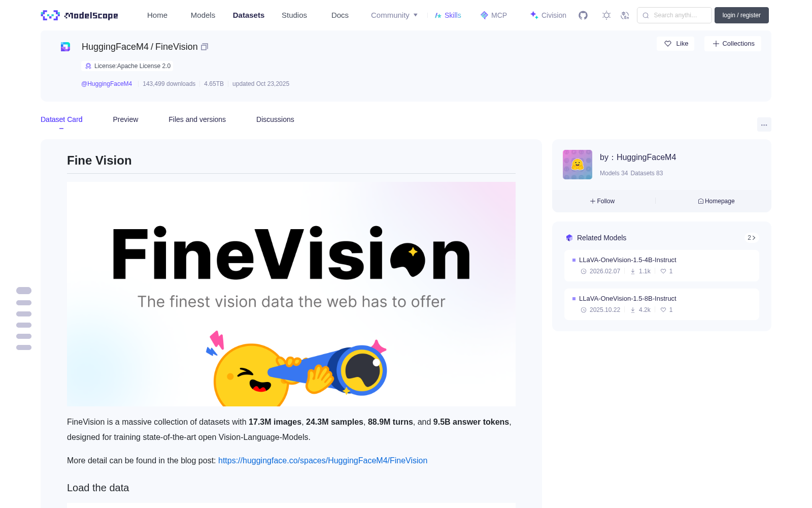812x508 pixels.
Task: Click the heart icon in Like button
Action: point(668,44)
